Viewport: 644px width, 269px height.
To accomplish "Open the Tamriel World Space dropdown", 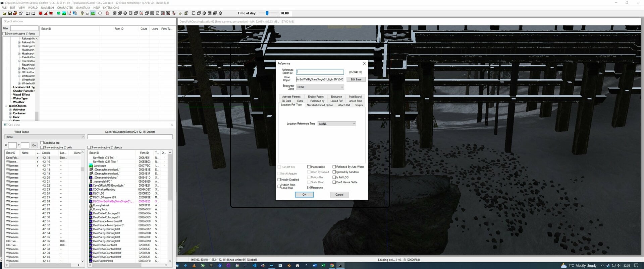I will point(45,137).
